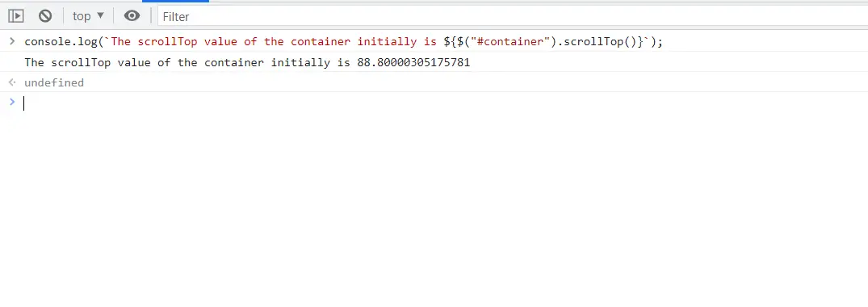Open the 'top' JavaScript context dropdown
Image resolution: width=868 pixels, height=307 pixels.
coord(89,16)
